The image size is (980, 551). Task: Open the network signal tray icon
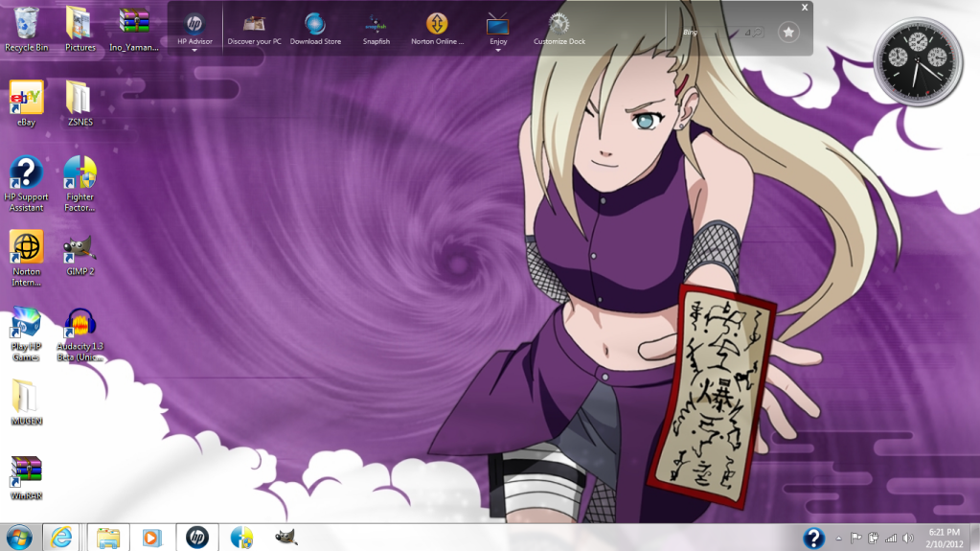click(891, 538)
